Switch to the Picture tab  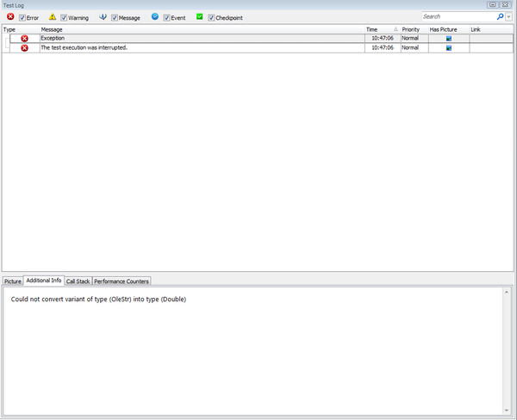coord(13,281)
